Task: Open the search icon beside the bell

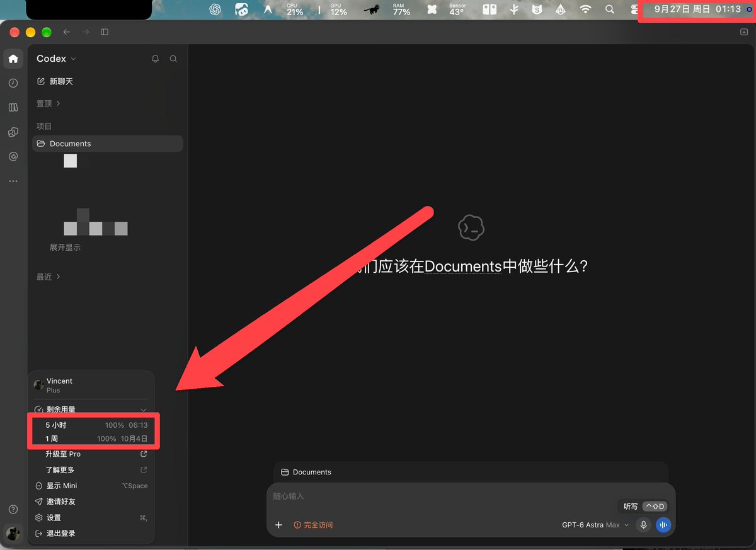Action: [x=173, y=59]
